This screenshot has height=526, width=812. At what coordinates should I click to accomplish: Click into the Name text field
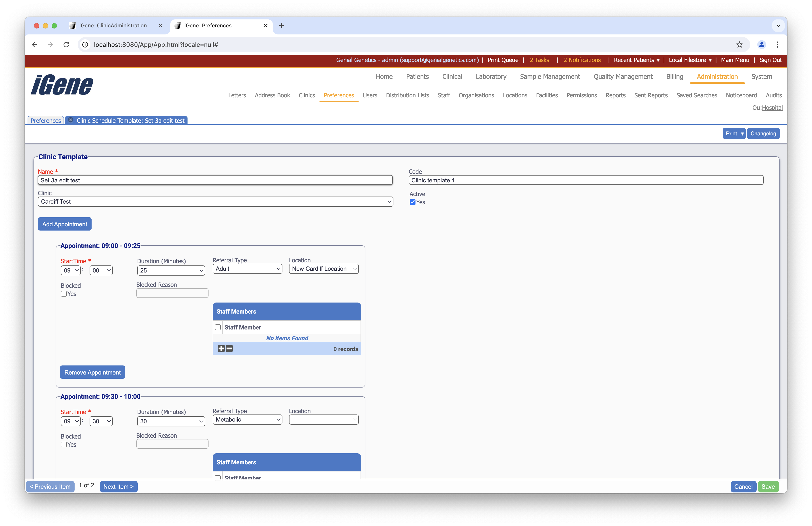(x=215, y=180)
